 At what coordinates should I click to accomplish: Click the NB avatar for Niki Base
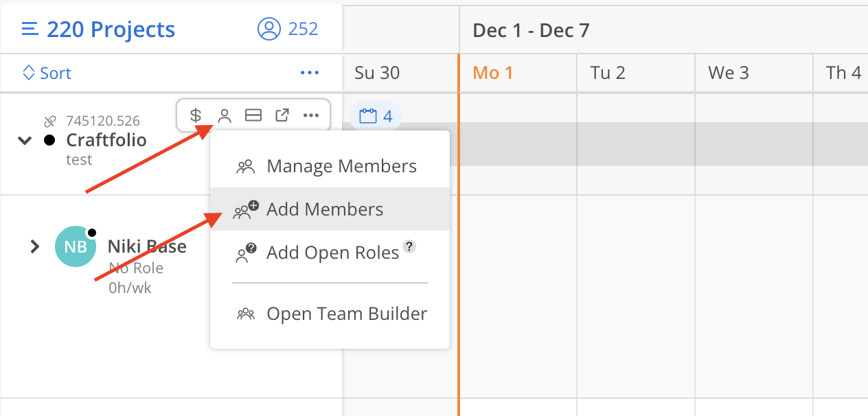(75, 246)
